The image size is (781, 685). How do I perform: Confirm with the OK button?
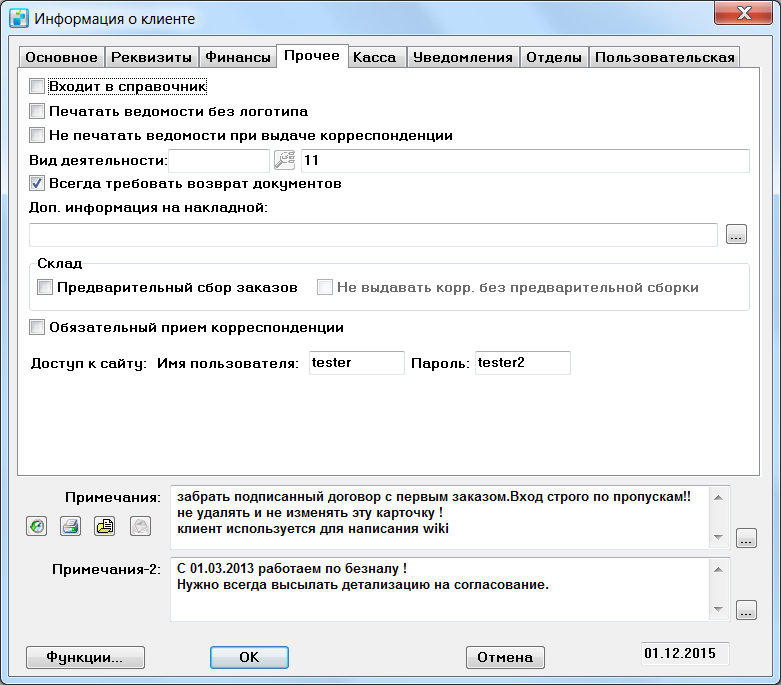tap(249, 657)
